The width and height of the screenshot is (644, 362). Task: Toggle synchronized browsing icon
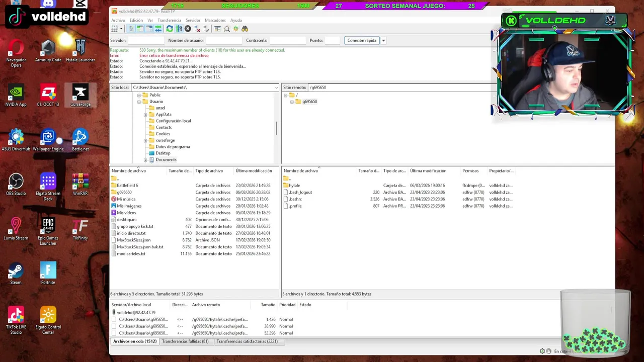click(x=236, y=29)
